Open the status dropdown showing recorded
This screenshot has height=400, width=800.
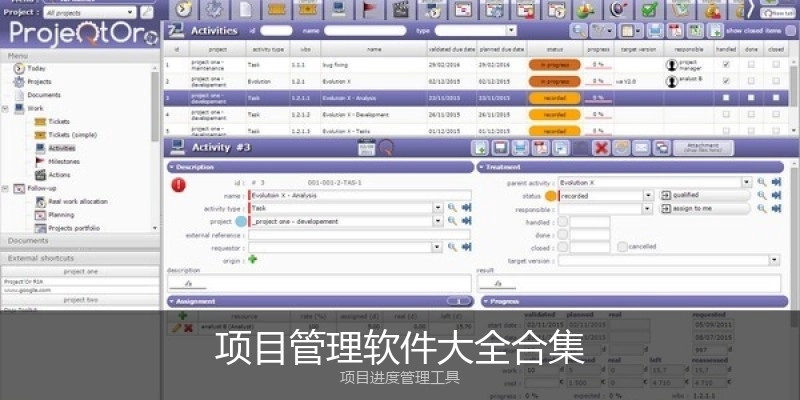(648, 196)
